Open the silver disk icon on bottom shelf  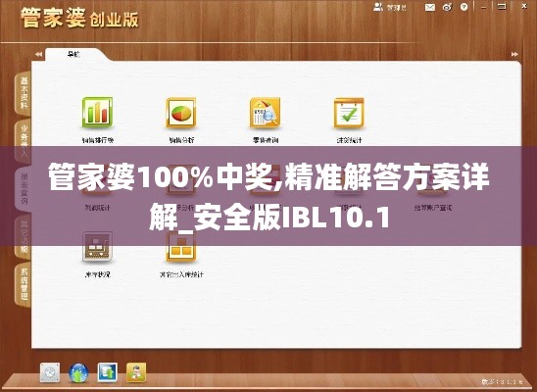click(x=50, y=372)
